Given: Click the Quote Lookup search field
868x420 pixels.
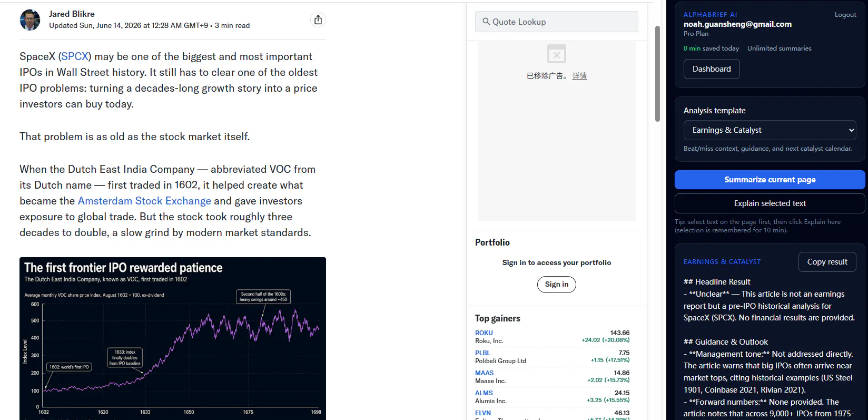Looking at the screenshot, I should coord(557,22).
